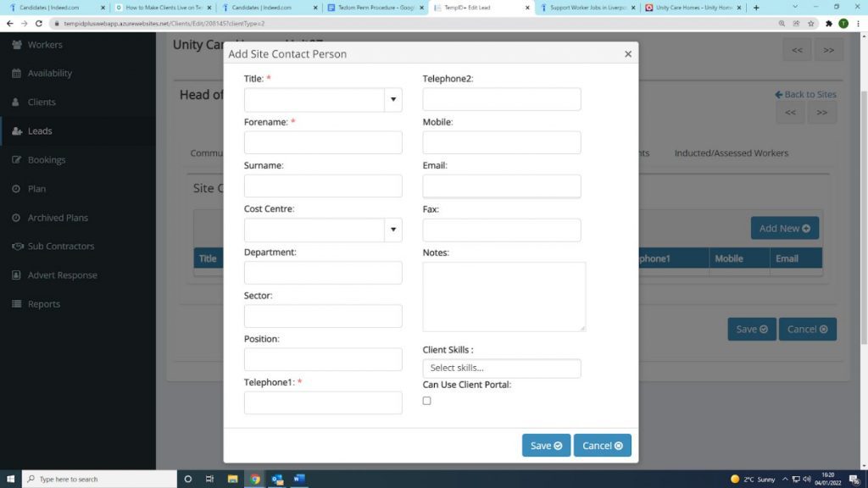Open the Workers sidebar icon
868x488 pixels.
click(16, 44)
